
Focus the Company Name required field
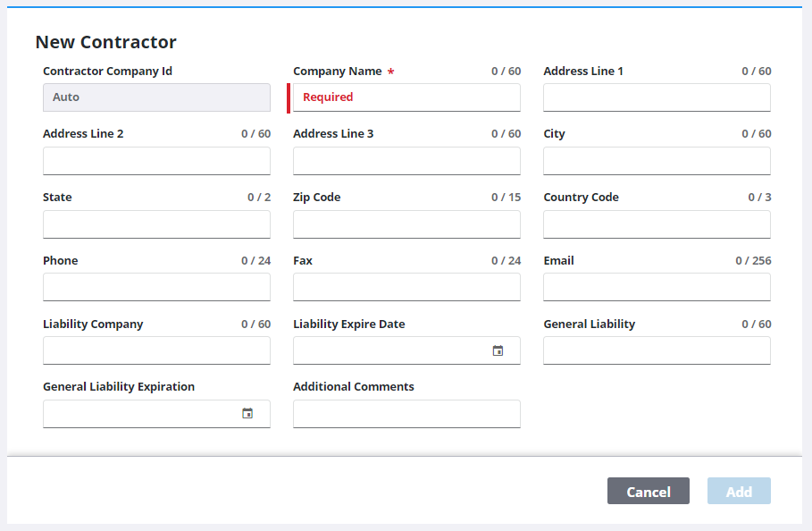(x=406, y=97)
